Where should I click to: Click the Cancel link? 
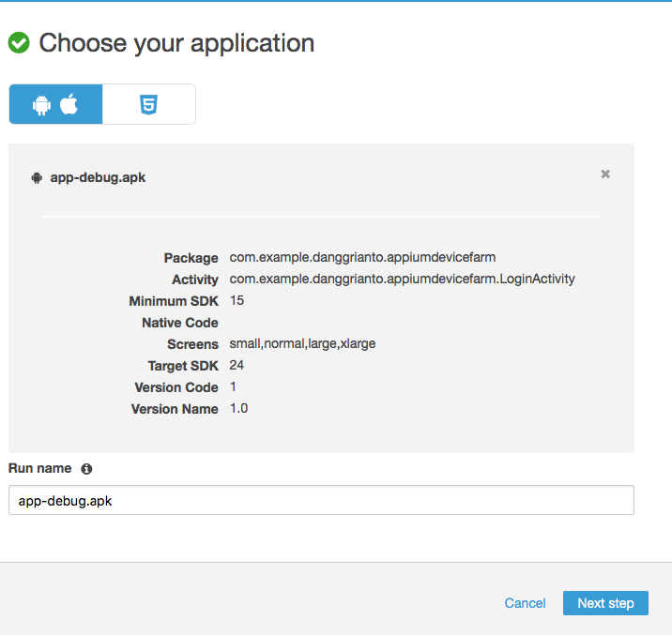(525, 603)
